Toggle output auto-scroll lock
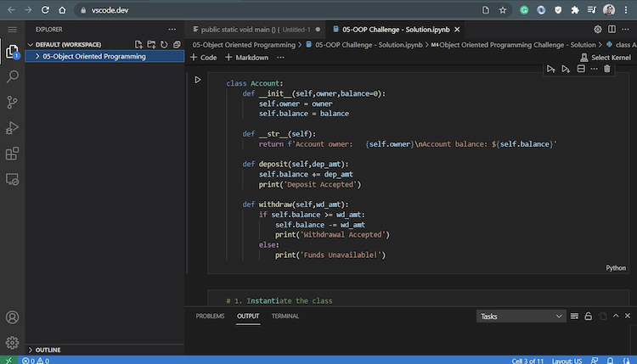637x364 pixels. [x=589, y=316]
